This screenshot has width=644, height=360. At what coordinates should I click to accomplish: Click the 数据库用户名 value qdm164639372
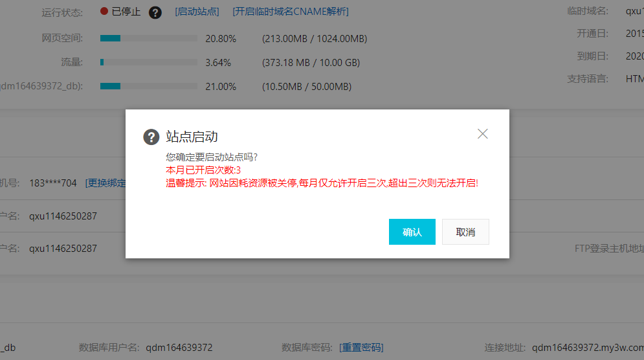tap(179, 348)
